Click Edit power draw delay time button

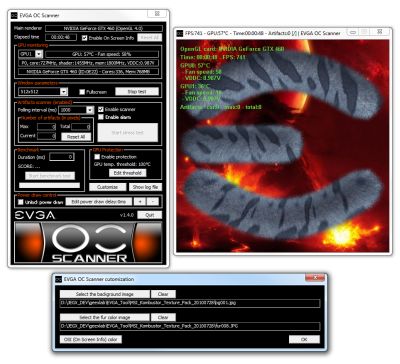pyautogui.click(x=99, y=202)
